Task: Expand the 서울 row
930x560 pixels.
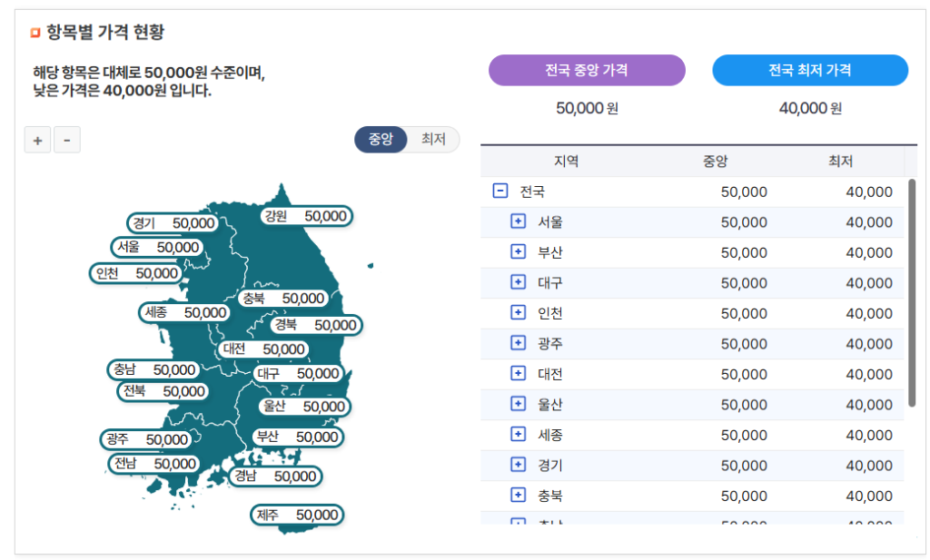Action: (x=519, y=221)
